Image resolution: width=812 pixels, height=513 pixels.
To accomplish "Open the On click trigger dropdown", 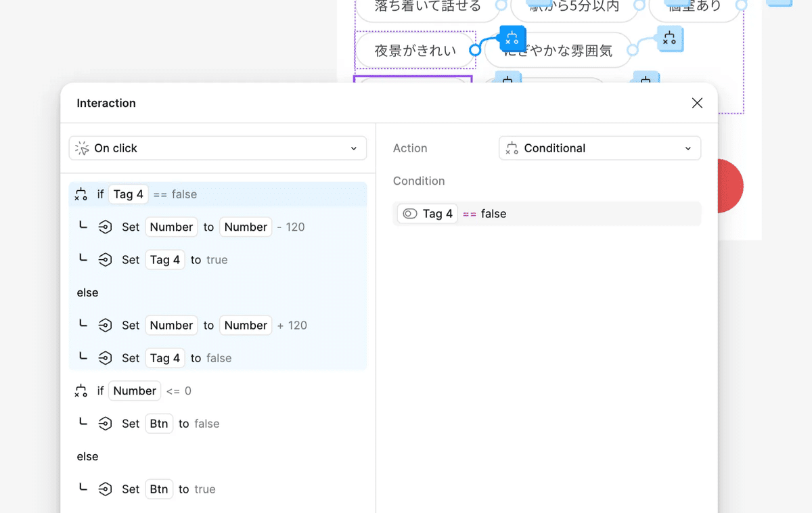I will (x=217, y=148).
